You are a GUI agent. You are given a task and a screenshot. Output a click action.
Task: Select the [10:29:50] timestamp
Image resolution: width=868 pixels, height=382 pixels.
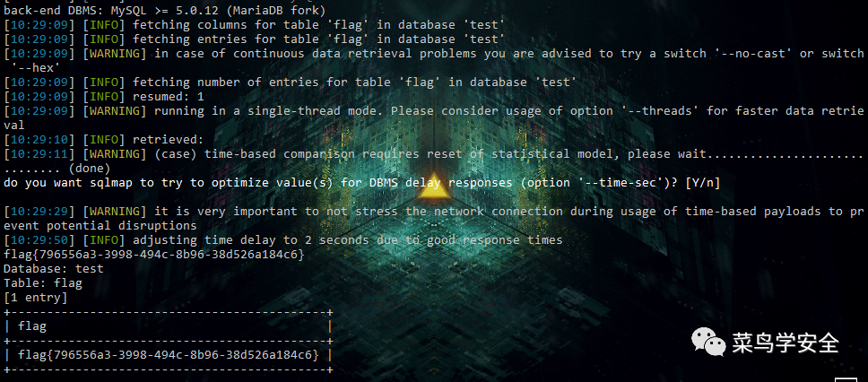(39, 240)
